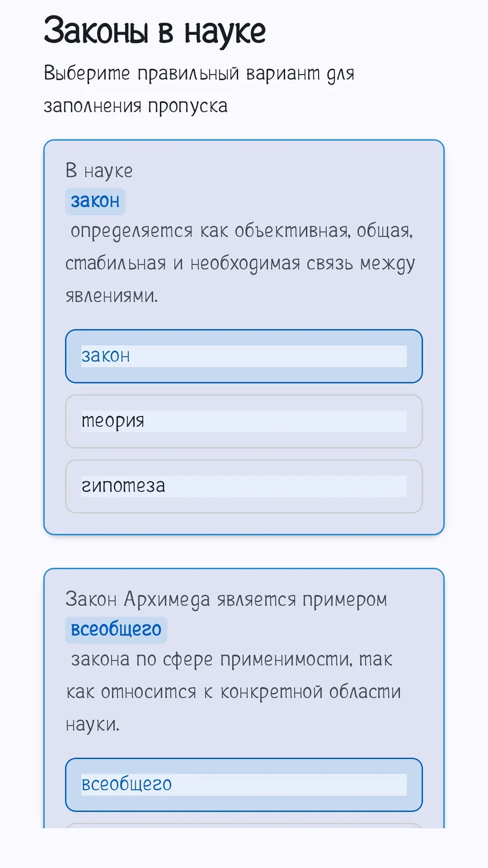This screenshot has height=868, width=488.
Task: Select the partially visible option below "всеобщего"
Action: point(244,826)
